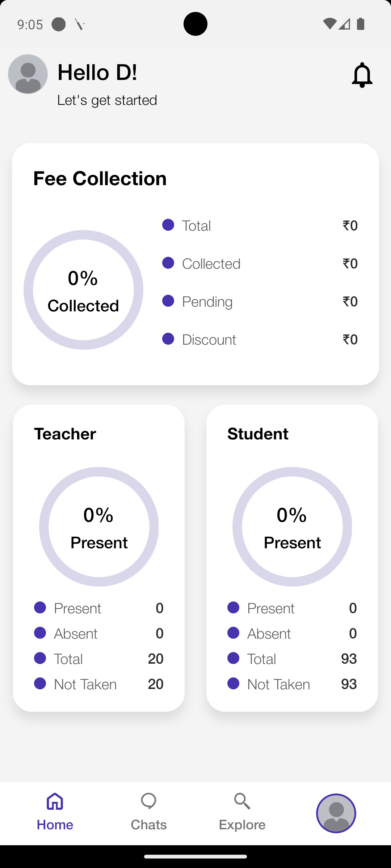The height and width of the screenshot is (868, 391).
Task: Switch to the Chats tab
Action: (148, 812)
